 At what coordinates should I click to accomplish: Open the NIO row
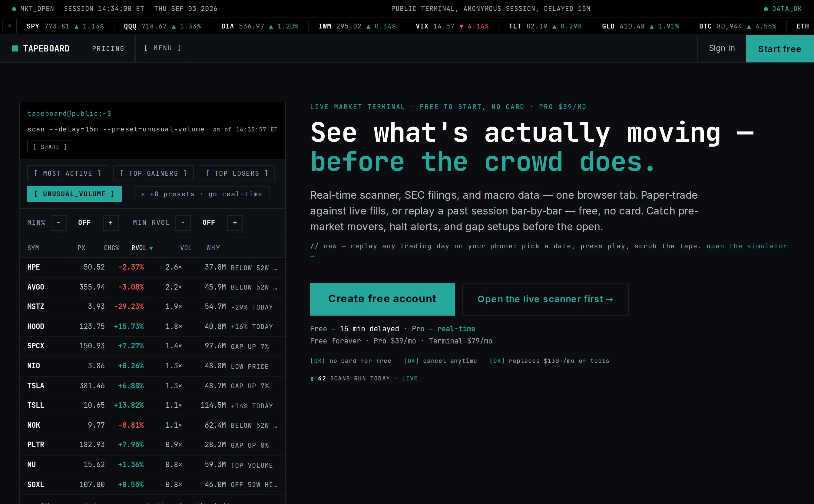153,366
